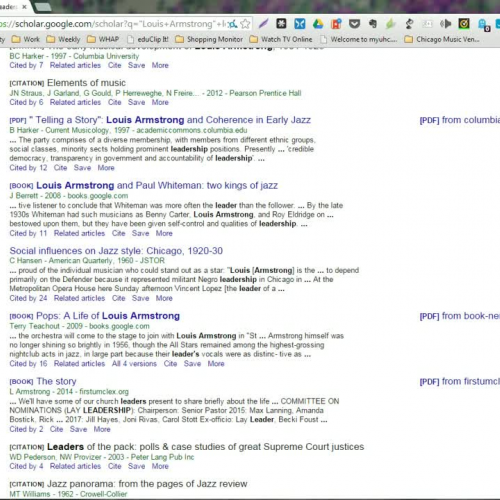Select text 'Terry Teachout - 2009 - books.google.com'

click(x=79, y=326)
